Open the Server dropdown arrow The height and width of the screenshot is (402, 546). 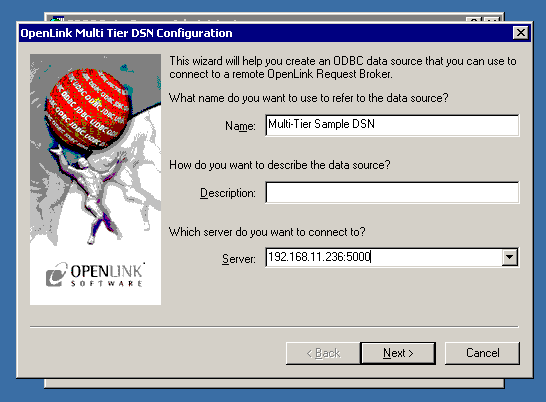(510, 257)
